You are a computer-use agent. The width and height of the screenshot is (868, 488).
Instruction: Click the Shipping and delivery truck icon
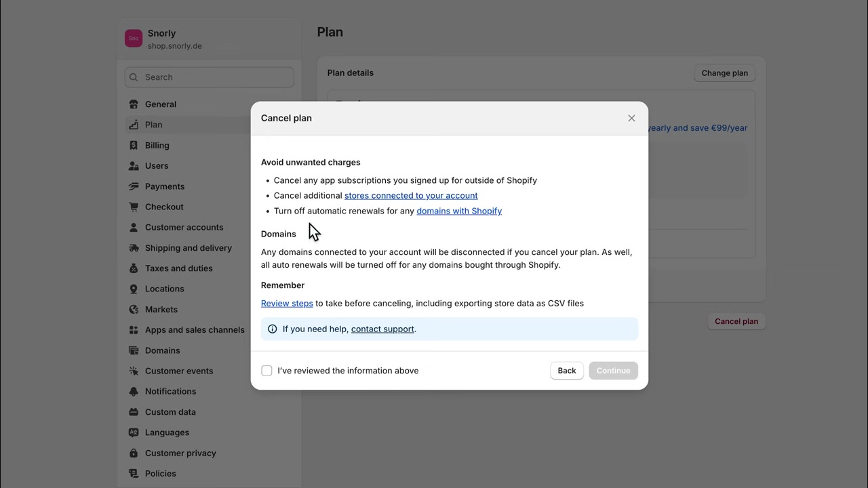coord(134,248)
